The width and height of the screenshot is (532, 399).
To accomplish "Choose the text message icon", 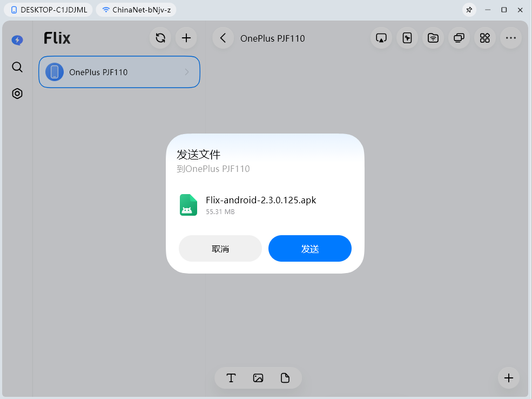I will click(x=231, y=378).
